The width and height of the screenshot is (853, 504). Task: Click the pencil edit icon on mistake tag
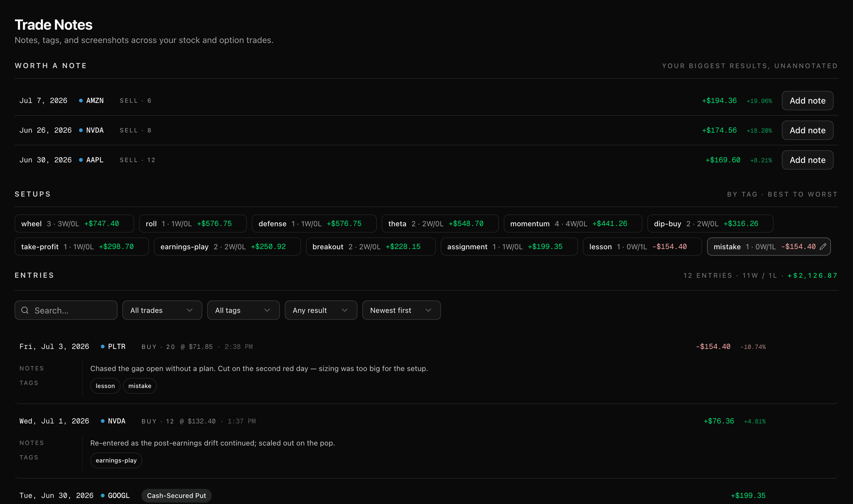[x=823, y=247]
